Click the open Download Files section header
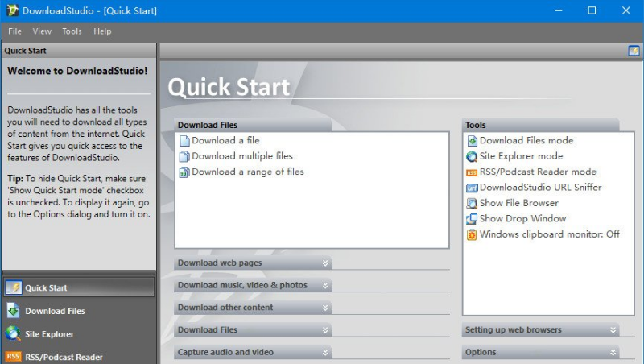The image size is (644, 364). (253, 125)
